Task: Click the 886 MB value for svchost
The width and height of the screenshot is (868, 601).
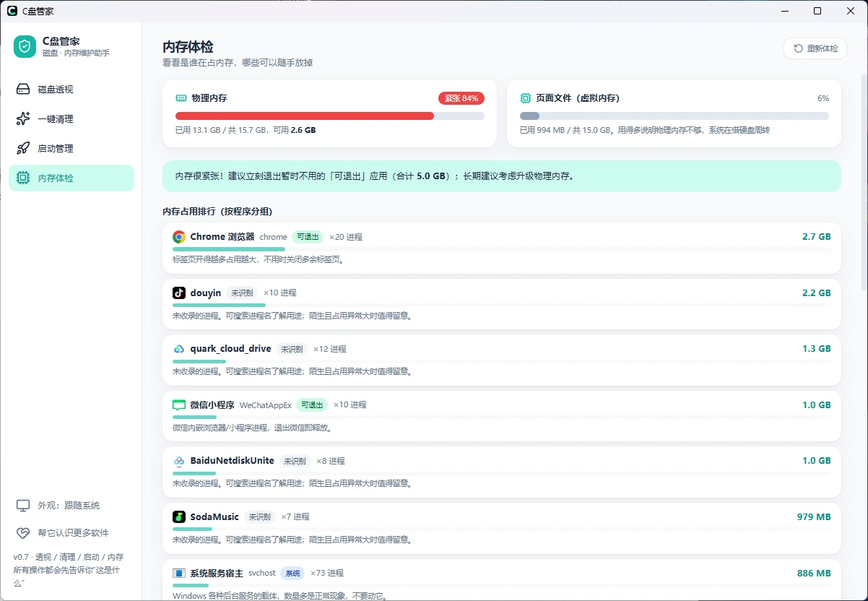Action: point(814,573)
